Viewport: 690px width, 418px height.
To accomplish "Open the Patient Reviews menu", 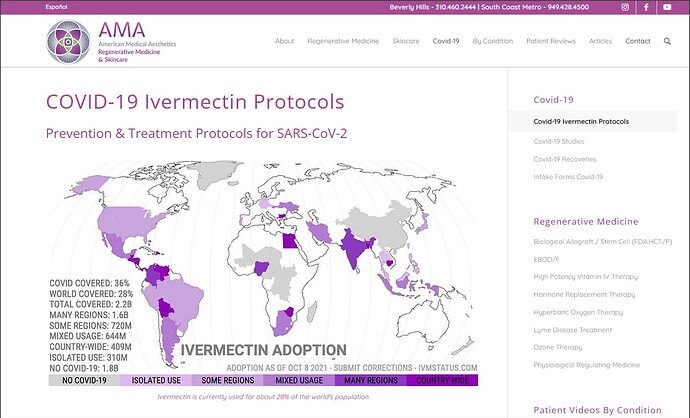I will pos(551,41).
